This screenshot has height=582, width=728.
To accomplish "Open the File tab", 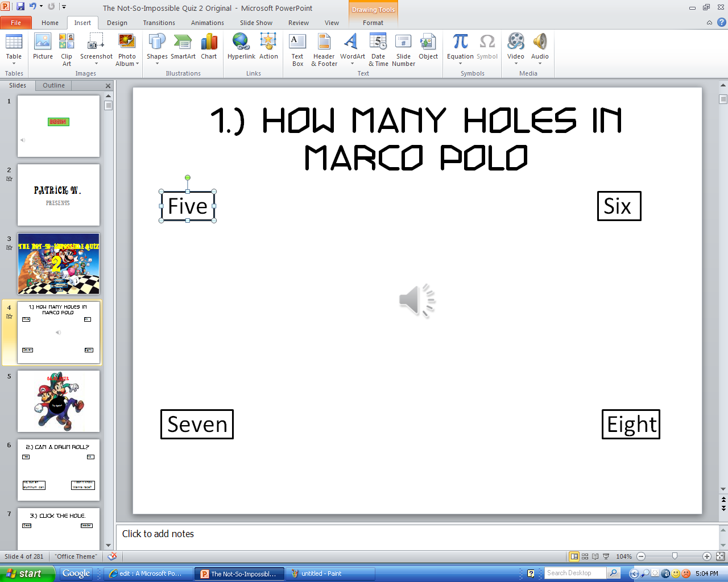I will [x=16, y=23].
